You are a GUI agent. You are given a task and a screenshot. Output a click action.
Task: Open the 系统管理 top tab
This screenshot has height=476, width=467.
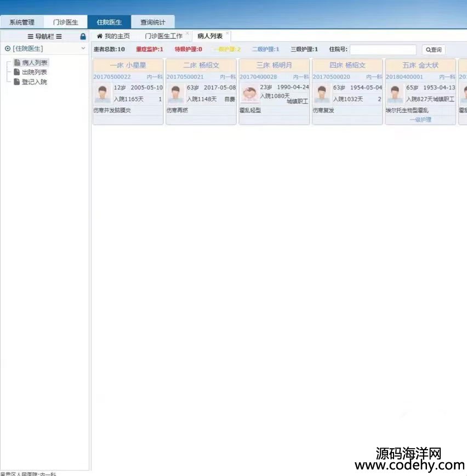click(22, 22)
